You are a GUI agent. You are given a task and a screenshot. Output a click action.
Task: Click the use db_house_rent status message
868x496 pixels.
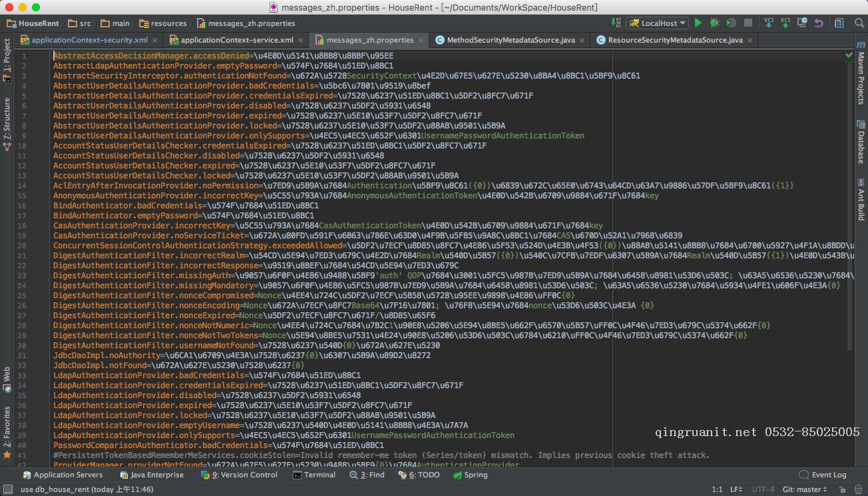point(87,489)
